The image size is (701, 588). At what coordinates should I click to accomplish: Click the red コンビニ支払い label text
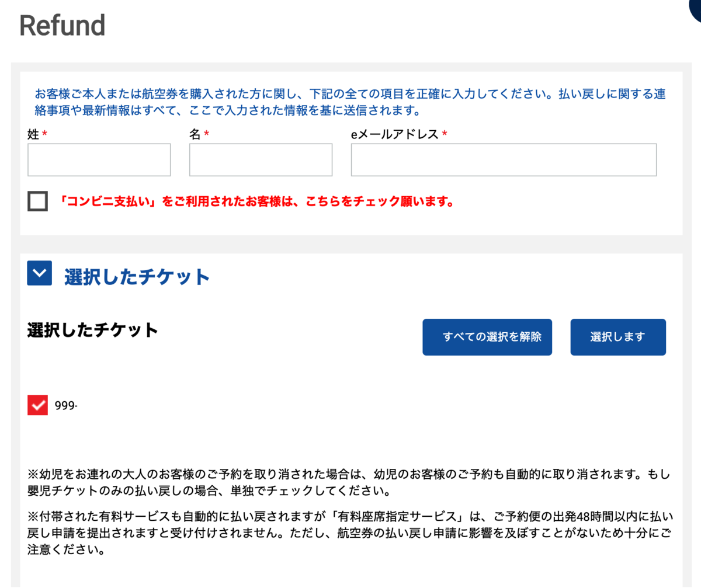coord(257,202)
